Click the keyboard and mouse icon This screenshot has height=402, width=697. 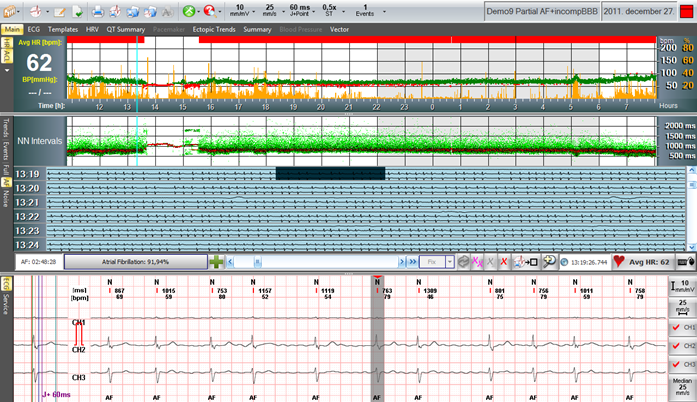tap(686, 262)
